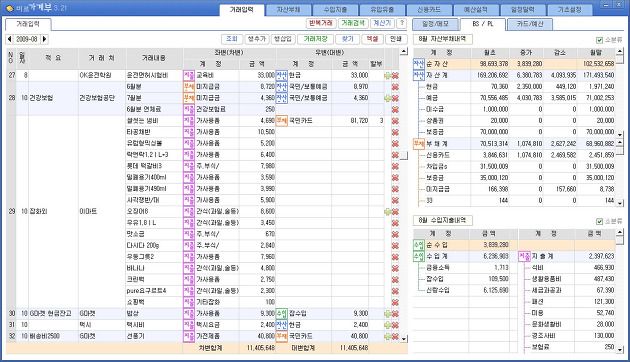This screenshot has width=630, height=362.
Task: Delete the 다시다 200g row
Action: click(395, 245)
